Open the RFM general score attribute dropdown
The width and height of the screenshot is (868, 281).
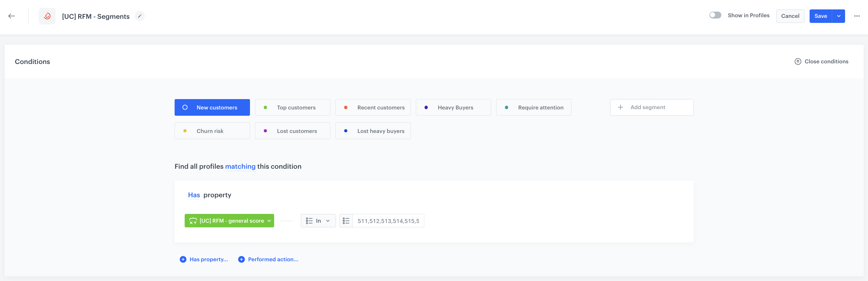(229, 221)
